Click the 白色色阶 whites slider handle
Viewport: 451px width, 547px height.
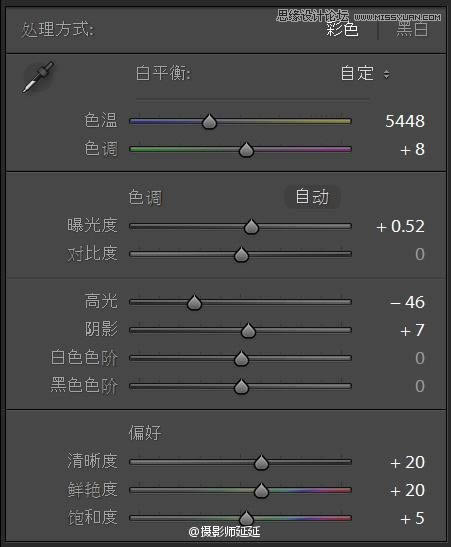[241, 358]
